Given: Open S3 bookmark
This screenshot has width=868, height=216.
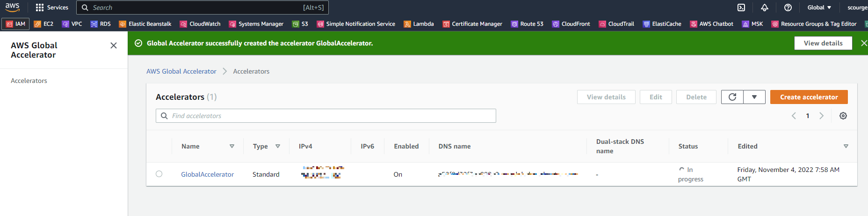Looking at the screenshot, I should [300, 24].
